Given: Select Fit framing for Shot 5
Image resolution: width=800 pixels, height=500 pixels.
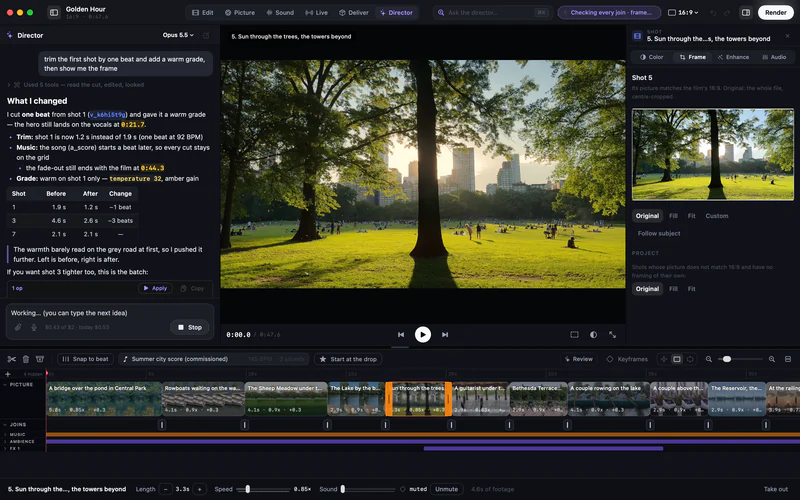Looking at the screenshot, I should (691, 216).
